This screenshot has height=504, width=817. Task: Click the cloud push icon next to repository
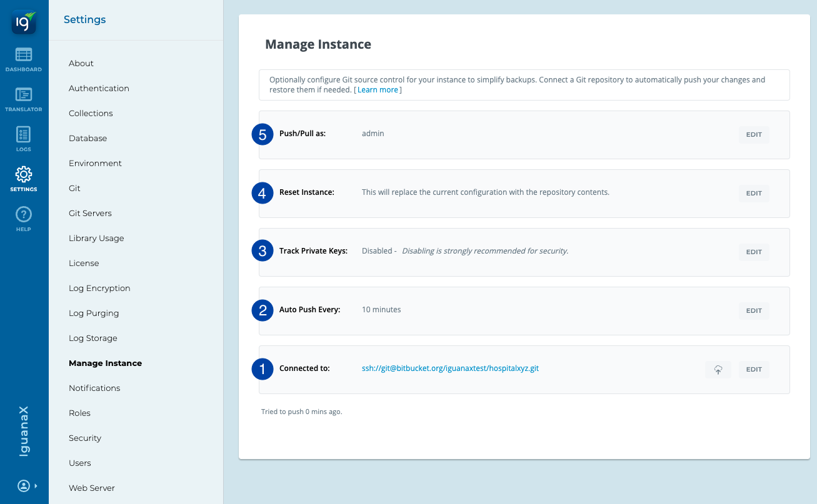(718, 370)
